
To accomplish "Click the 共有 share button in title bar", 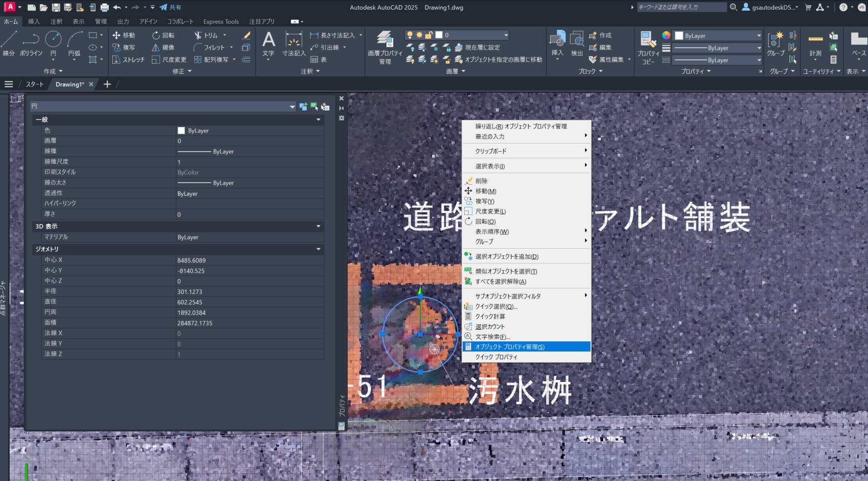I will [x=171, y=8].
